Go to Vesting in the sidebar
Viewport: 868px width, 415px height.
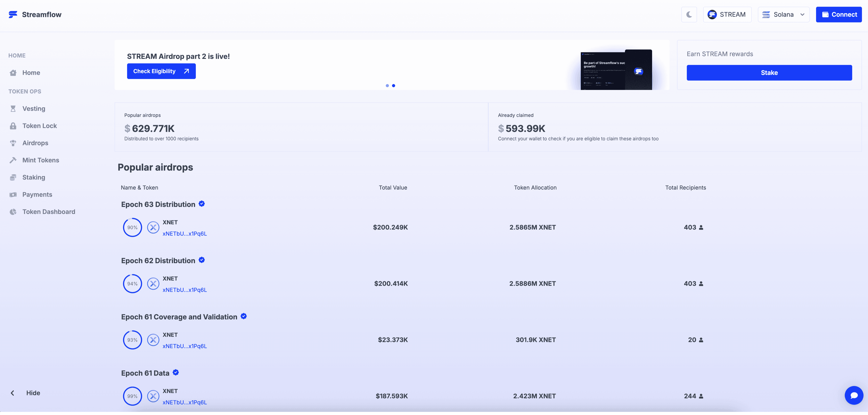(x=34, y=109)
